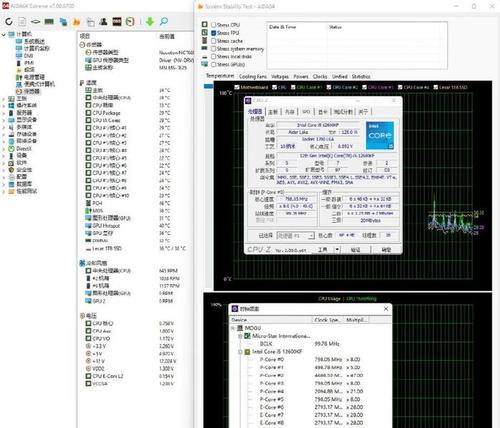Click the flat chip icon after the Report icon
Screen dimensions: 500x428
pyautogui.click(x=35, y=22)
